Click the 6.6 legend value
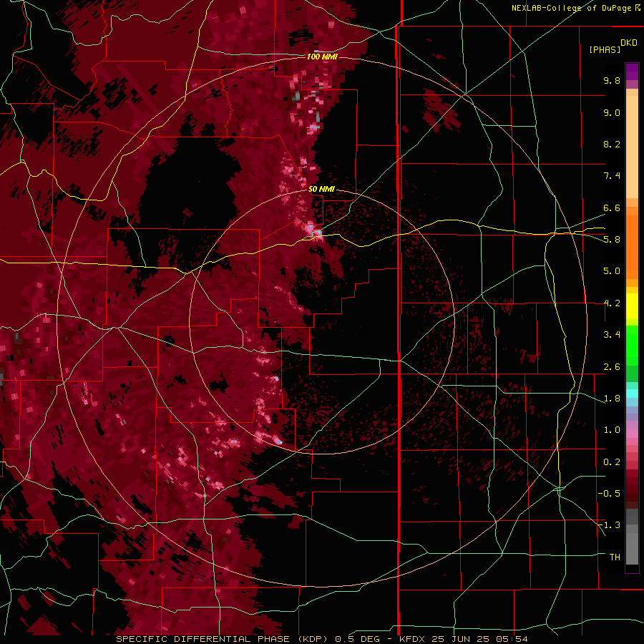Viewport: 644px width, 644px height. pyautogui.click(x=612, y=208)
